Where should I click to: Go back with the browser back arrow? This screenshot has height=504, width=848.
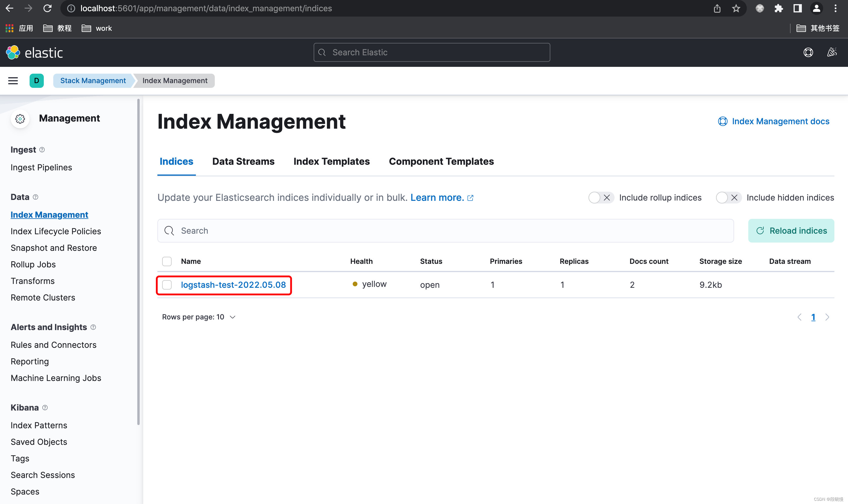pyautogui.click(x=9, y=8)
